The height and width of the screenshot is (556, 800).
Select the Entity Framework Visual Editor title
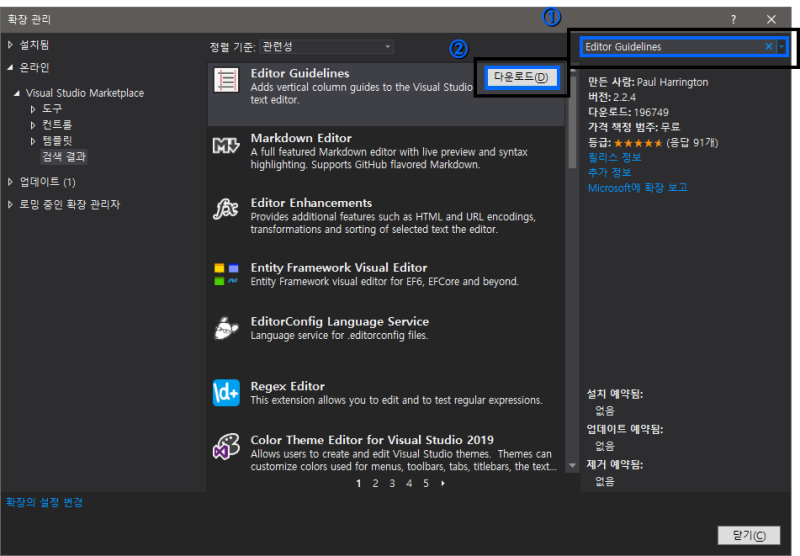(339, 268)
